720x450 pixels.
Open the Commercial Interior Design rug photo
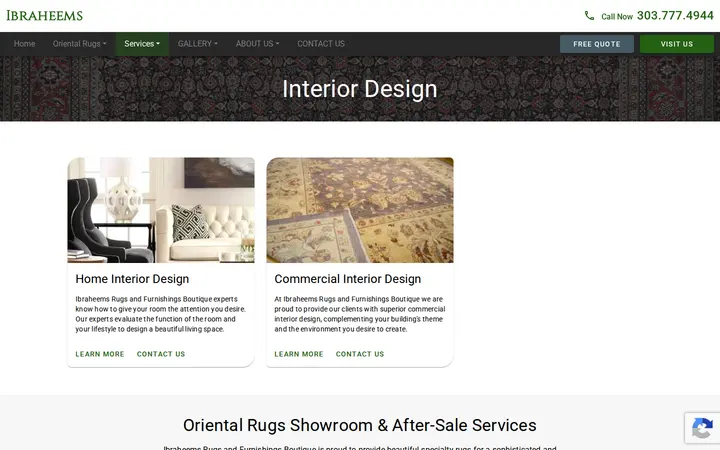click(x=360, y=210)
